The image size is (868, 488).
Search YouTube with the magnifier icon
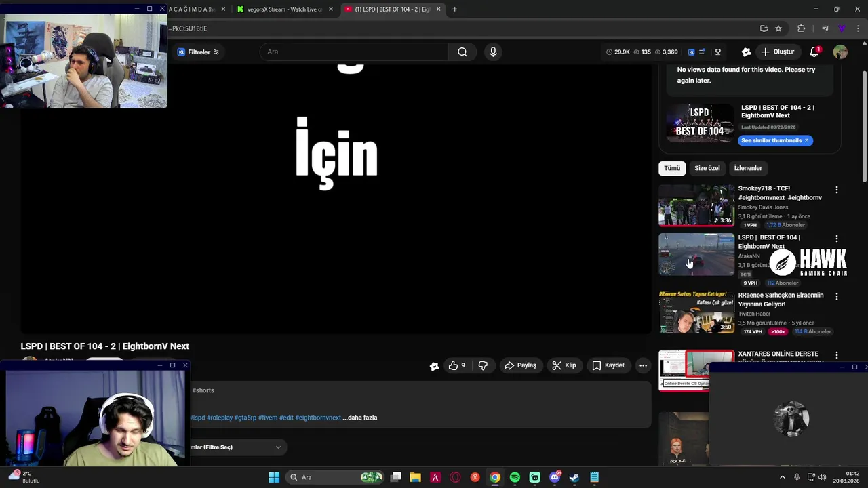point(462,52)
